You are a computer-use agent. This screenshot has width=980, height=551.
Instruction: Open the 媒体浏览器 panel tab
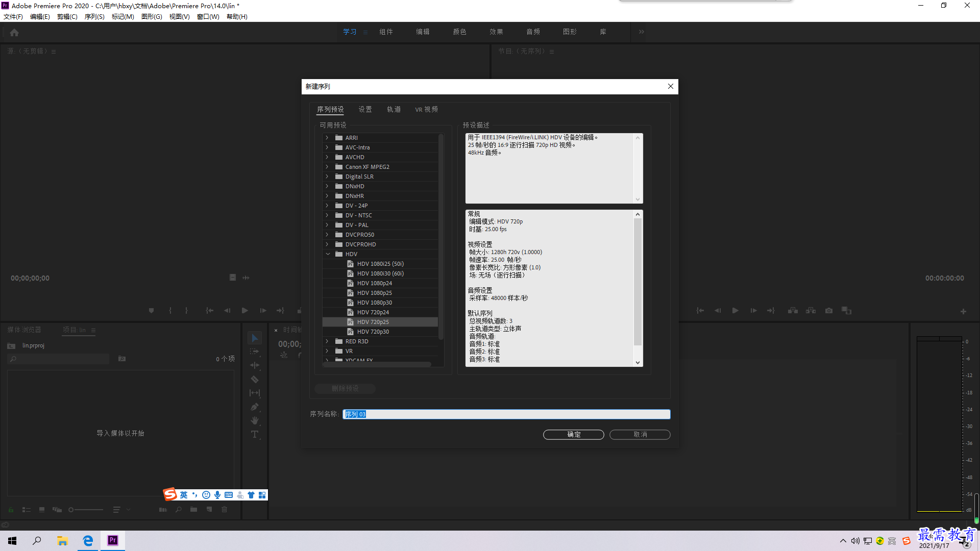(24, 330)
